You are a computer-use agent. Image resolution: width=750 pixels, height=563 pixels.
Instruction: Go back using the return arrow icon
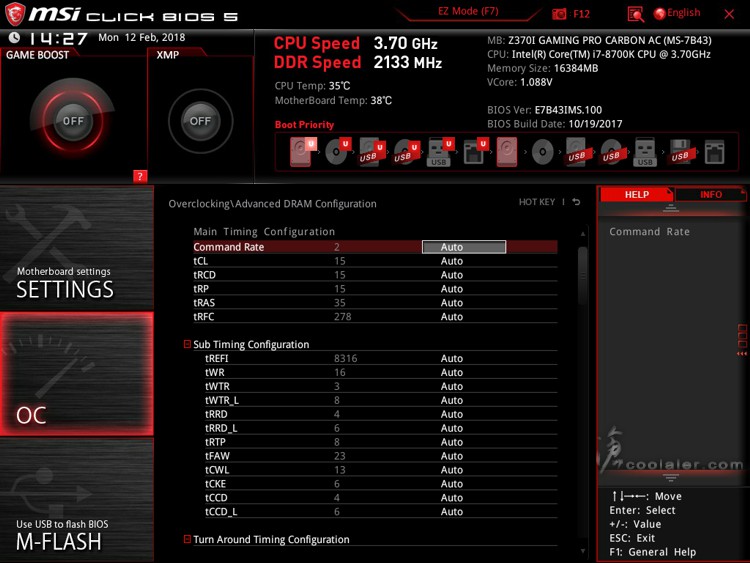pyautogui.click(x=576, y=202)
